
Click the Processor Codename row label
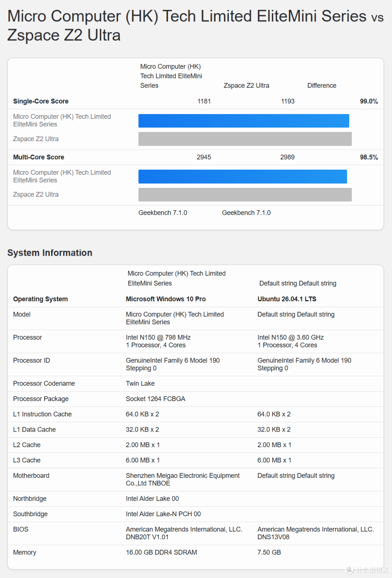44,384
